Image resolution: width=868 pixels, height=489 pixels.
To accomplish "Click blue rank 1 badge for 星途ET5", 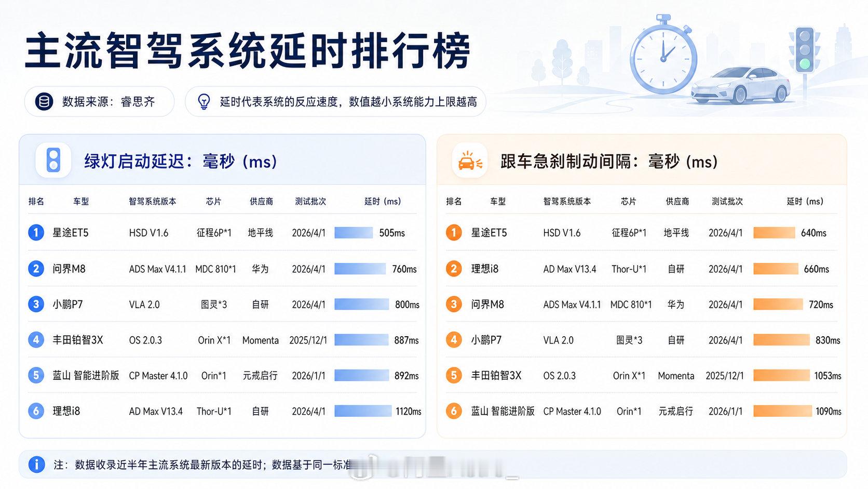I will click(36, 232).
